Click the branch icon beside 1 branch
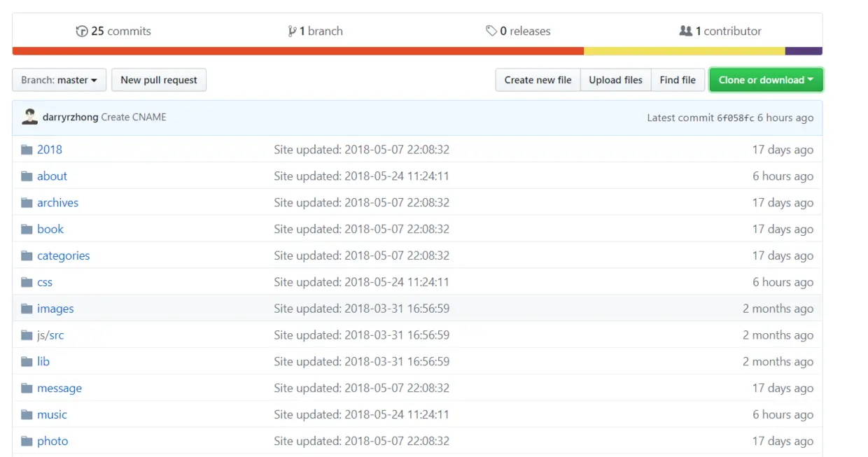This screenshot has width=868, height=457. pyautogui.click(x=293, y=31)
